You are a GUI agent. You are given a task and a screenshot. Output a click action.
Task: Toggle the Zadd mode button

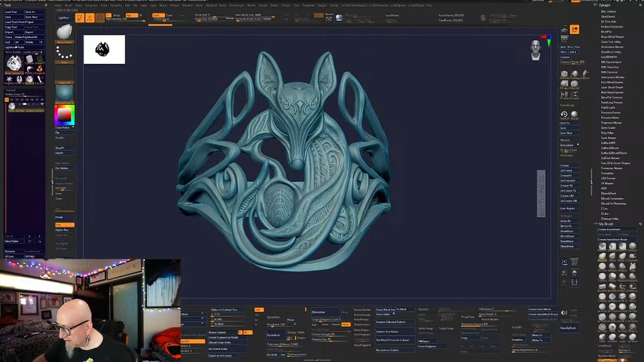(158, 15)
